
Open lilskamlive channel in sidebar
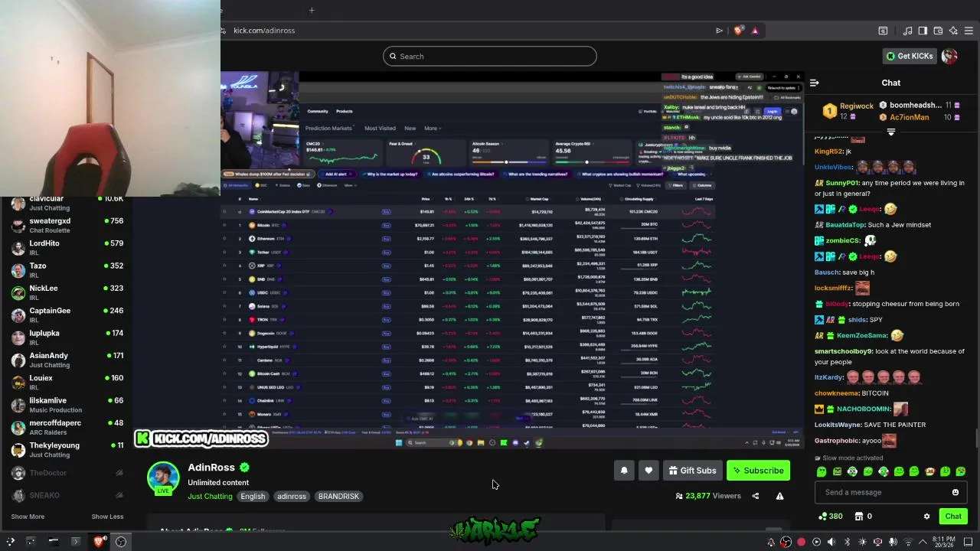point(67,405)
